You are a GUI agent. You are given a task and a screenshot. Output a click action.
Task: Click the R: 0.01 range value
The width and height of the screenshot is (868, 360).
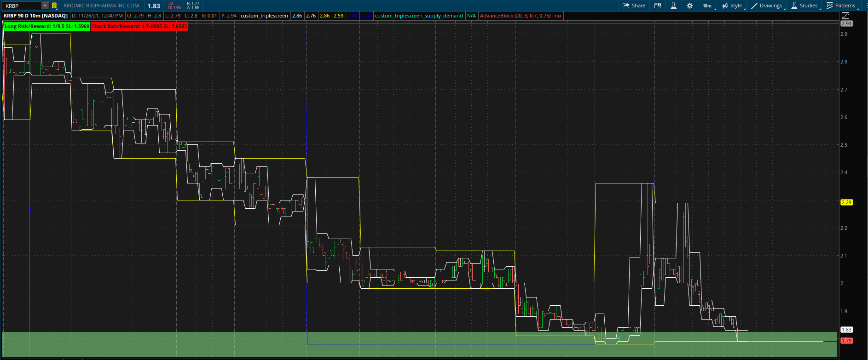click(x=209, y=16)
